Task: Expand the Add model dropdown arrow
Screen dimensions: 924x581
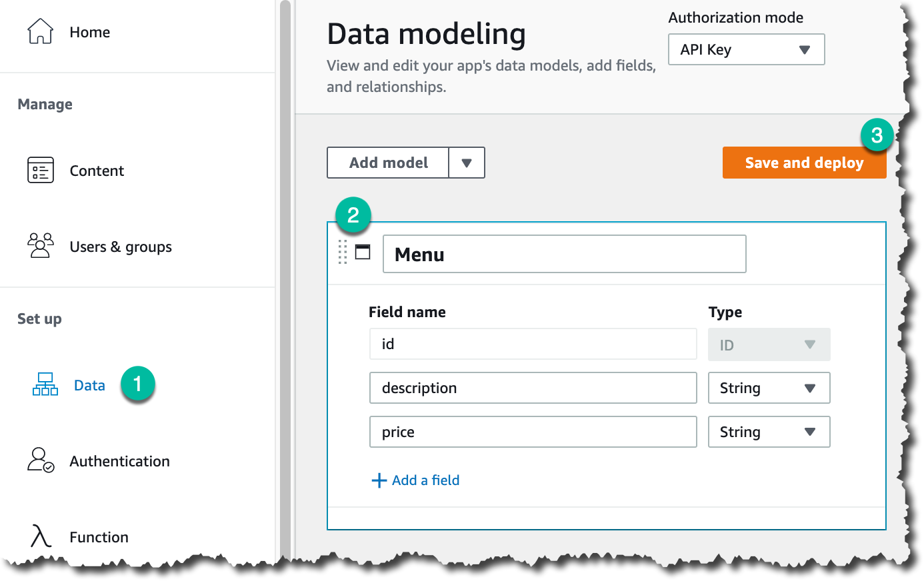Action: click(467, 163)
